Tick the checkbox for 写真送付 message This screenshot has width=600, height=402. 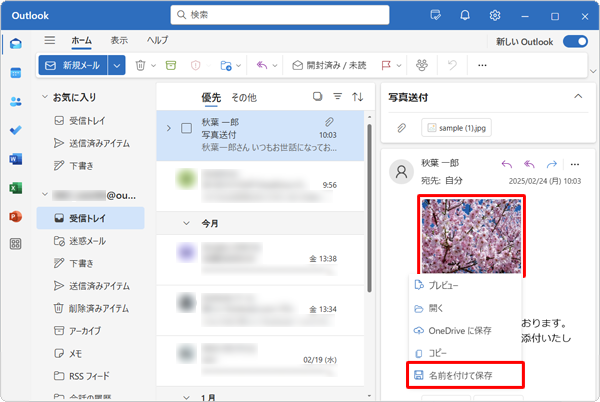tap(186, 128)
